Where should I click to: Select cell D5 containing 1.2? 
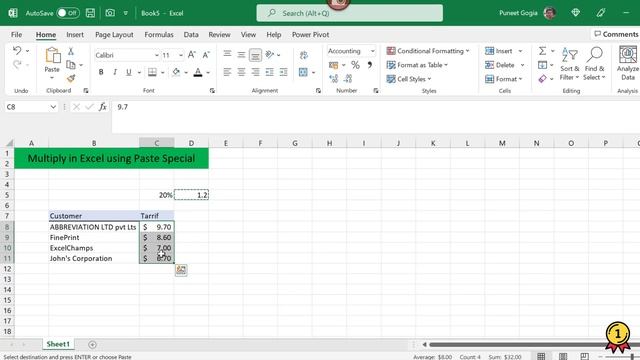(x=191, y=195)
